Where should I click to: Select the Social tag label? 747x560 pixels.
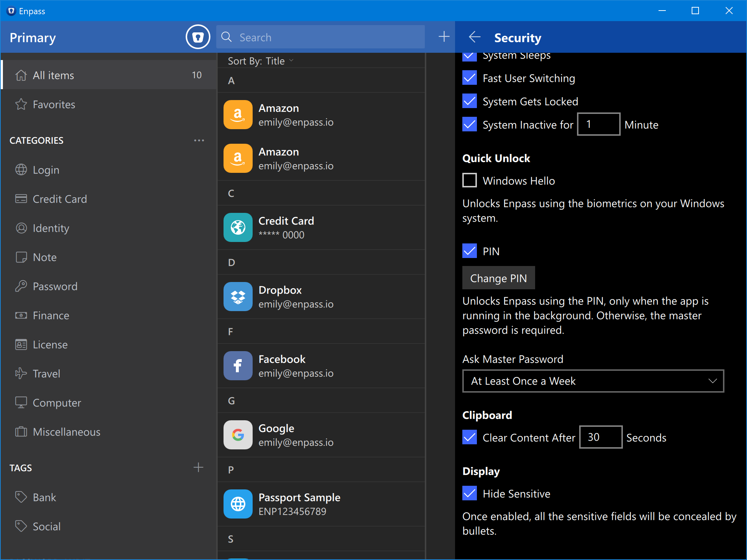(47, 527)
